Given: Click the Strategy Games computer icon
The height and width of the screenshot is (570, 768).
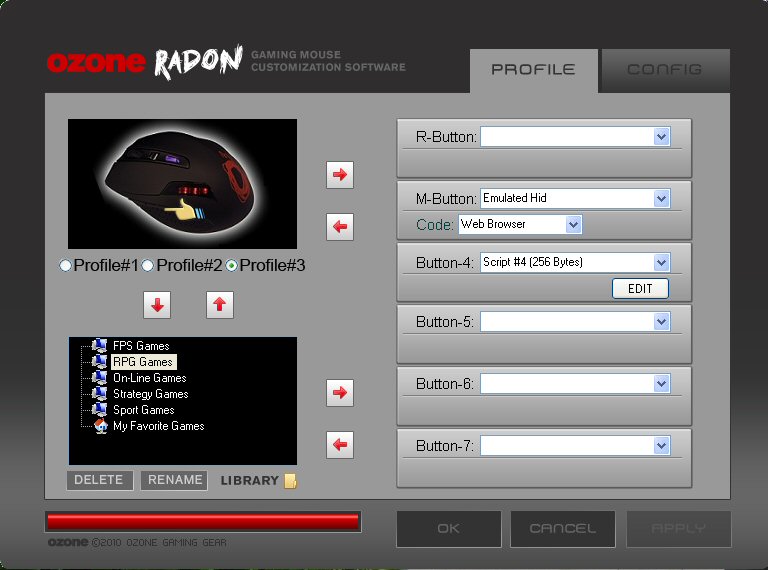Looking at the screenshot, I should point(99,394).
